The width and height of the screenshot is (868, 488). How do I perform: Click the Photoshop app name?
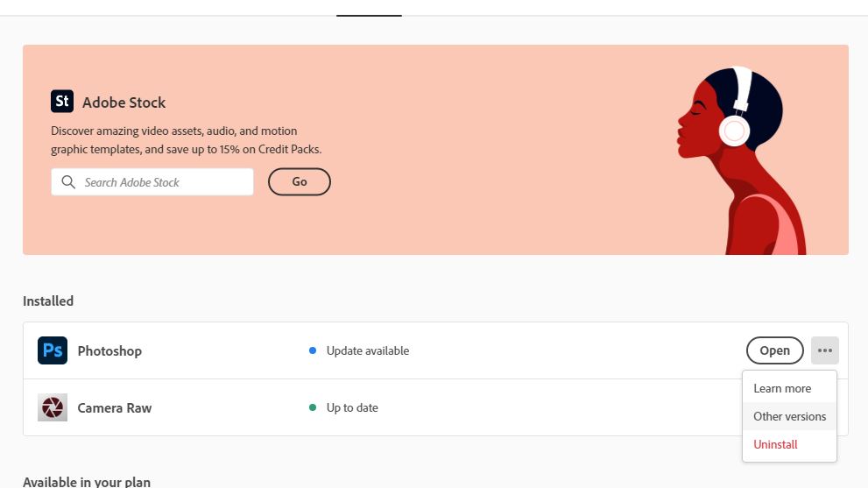pos(109,351)
